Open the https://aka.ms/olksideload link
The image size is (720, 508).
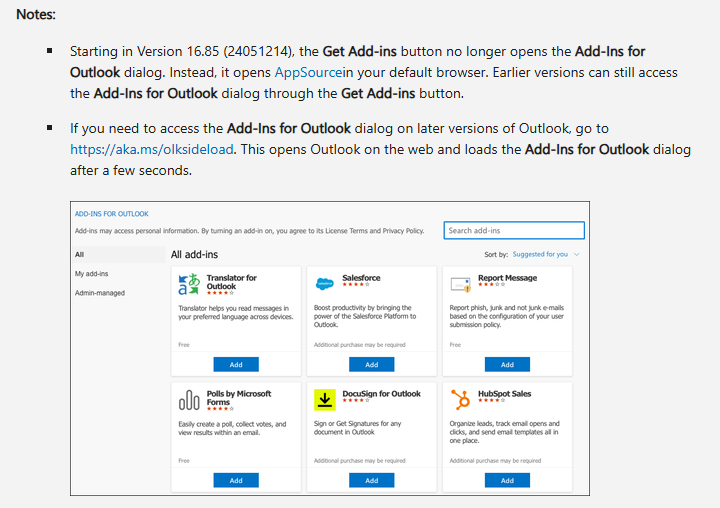click(152, 150)
